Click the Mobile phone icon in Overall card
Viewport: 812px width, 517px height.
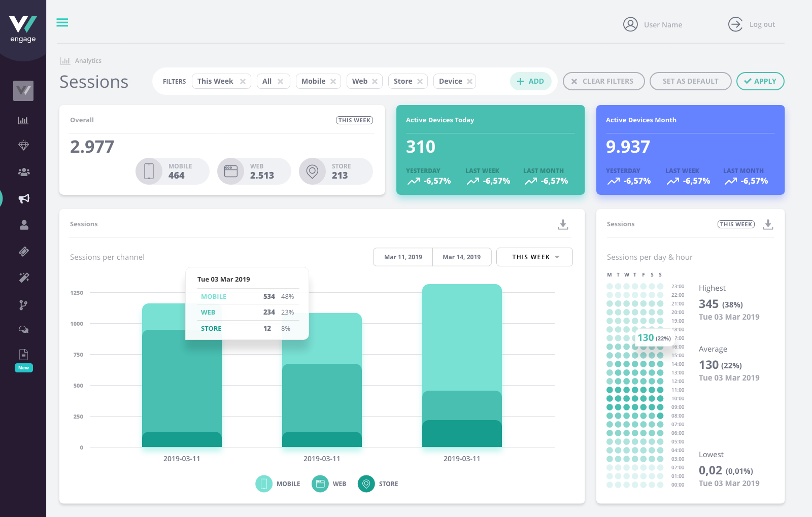149,171
